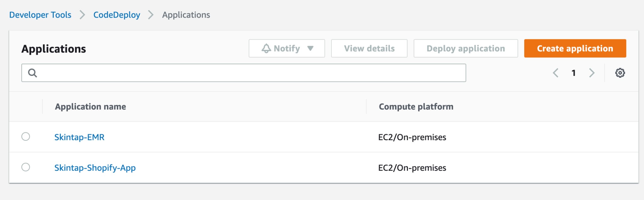Image resolution: width=644 pixels, height=200 pixels.
Task: Open the Skintap-Shopify-App application link
Action: (x=95, y=168)
